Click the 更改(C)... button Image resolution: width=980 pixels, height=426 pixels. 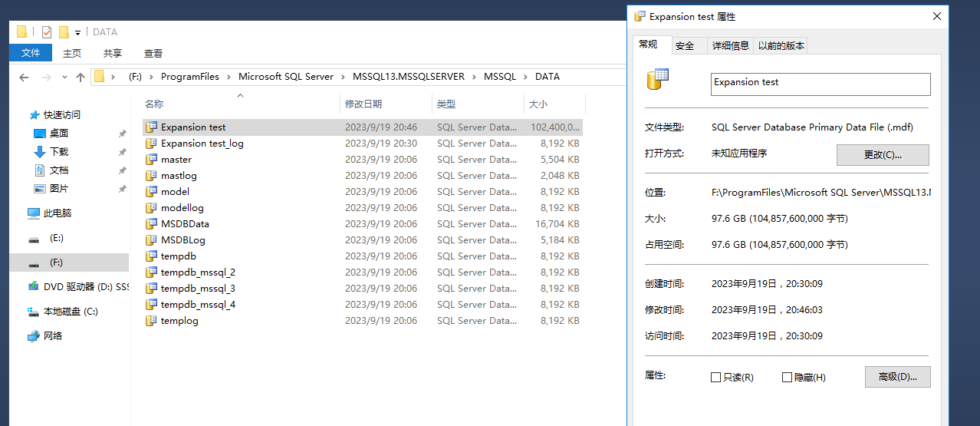pos(883,154)
